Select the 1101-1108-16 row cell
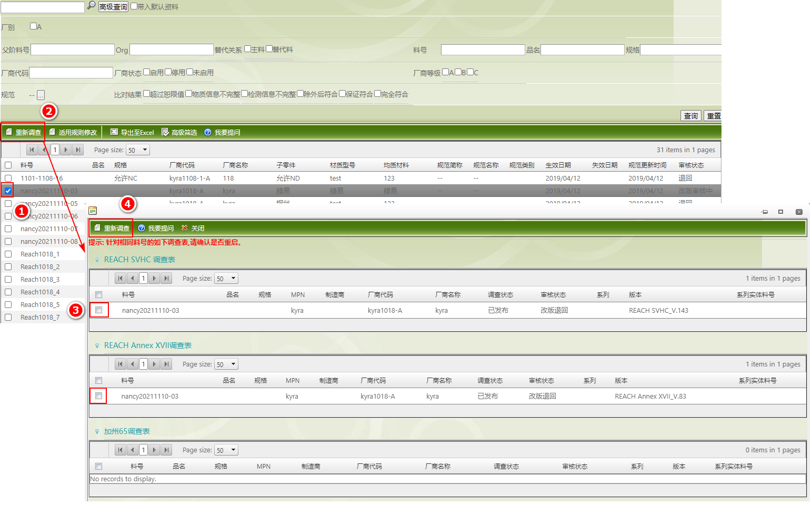Viewport: 812px width, 505px height. click(42, 179)
